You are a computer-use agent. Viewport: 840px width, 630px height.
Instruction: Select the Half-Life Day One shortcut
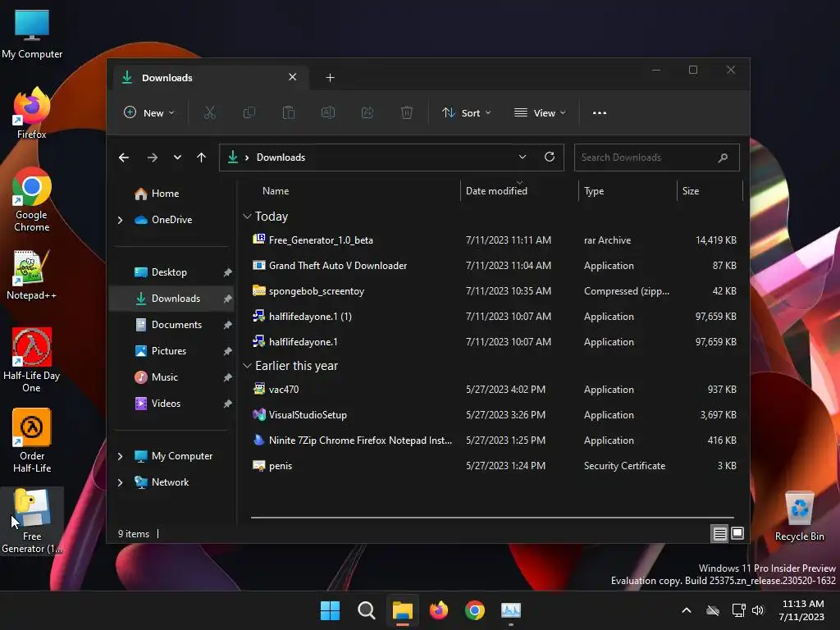[x=32, y=361]
